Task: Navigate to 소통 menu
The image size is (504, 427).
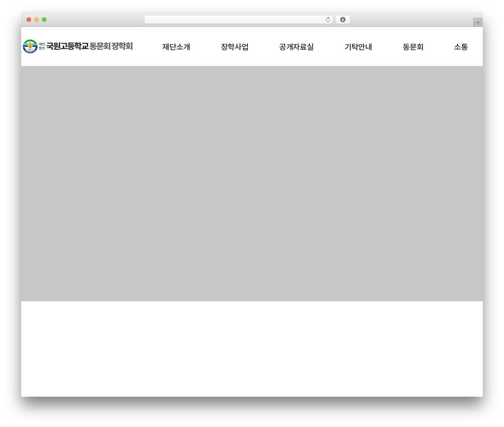Action: coord(461,47)
